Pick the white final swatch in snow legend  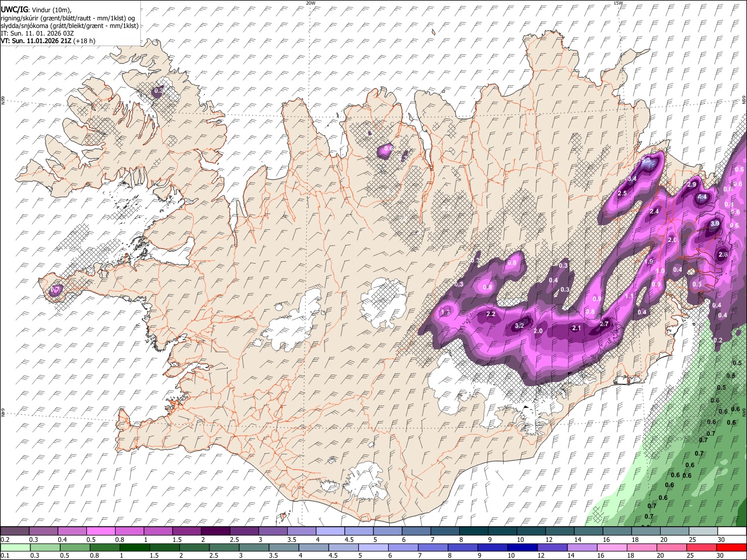pos(732,531)
